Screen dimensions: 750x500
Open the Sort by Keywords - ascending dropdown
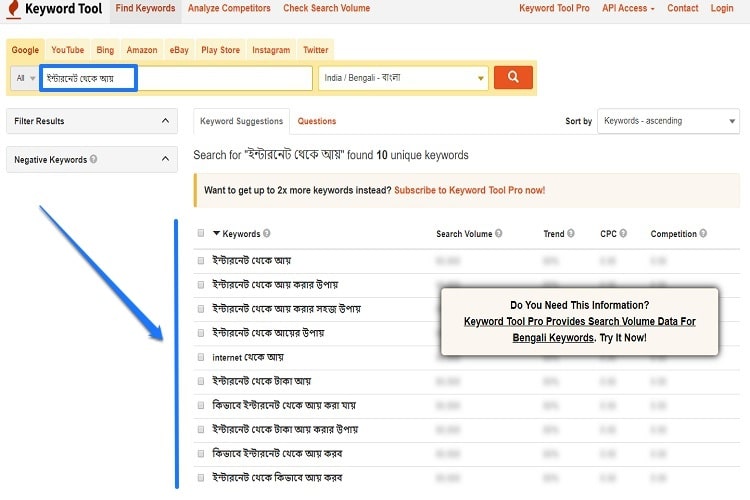[x=668, y=121]
